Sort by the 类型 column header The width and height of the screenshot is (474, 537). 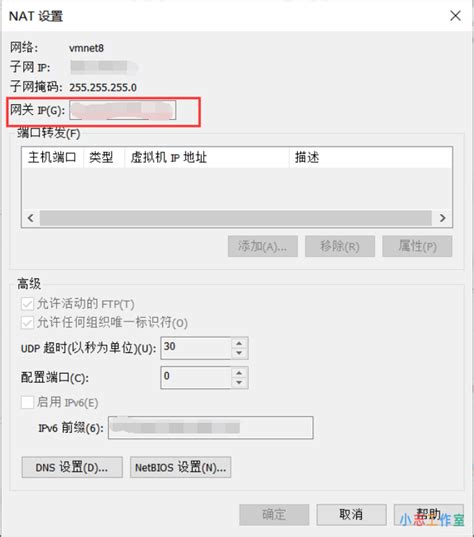coord(104,158)
